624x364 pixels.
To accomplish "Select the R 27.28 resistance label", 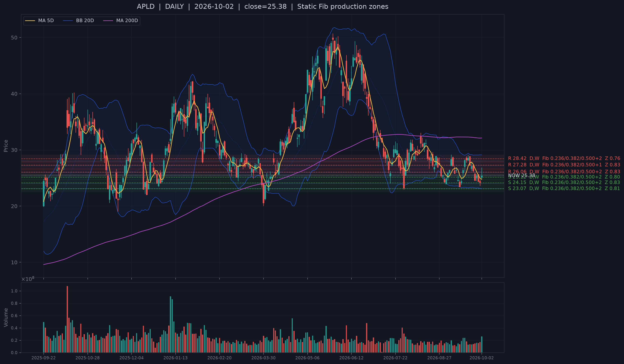I will pos(564,165).
